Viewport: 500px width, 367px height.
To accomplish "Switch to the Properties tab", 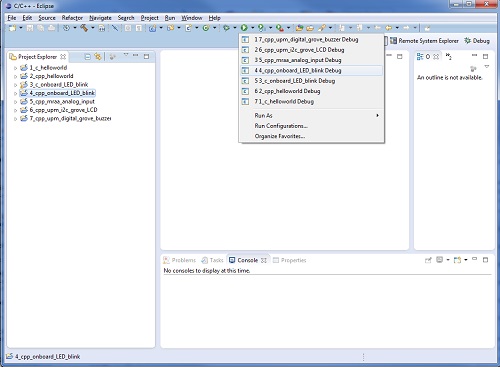I will [x=290, y=260].
